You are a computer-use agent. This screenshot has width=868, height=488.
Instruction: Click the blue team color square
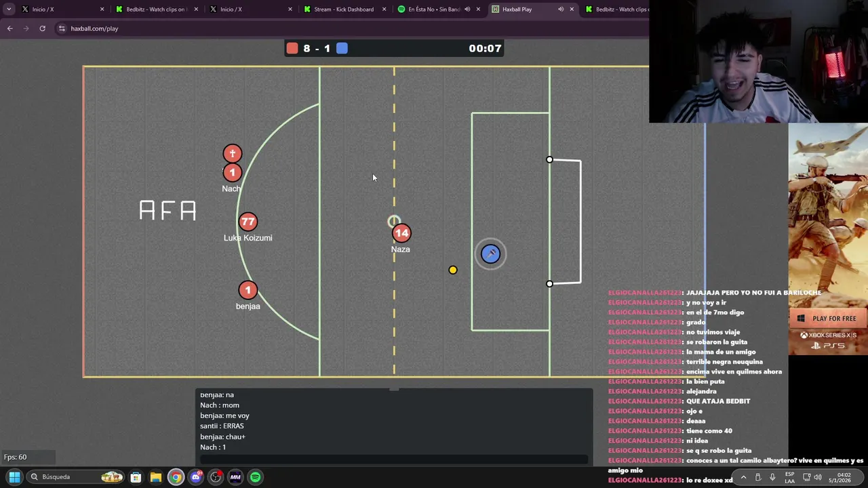[342, 48]
